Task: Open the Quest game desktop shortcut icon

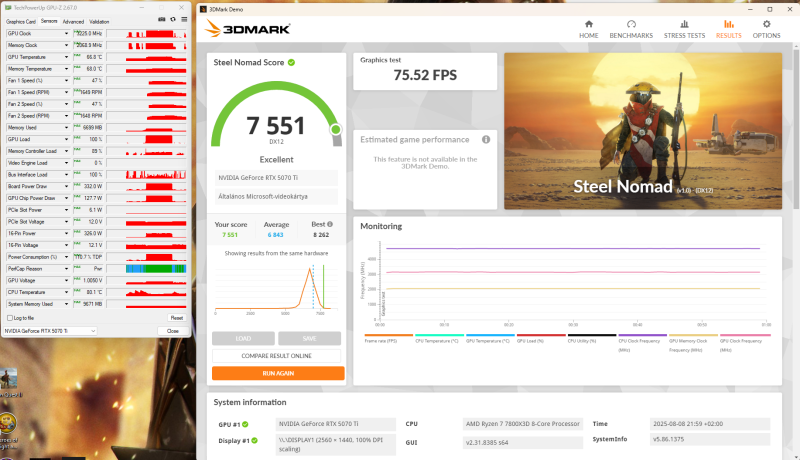Action: point(8,378)
